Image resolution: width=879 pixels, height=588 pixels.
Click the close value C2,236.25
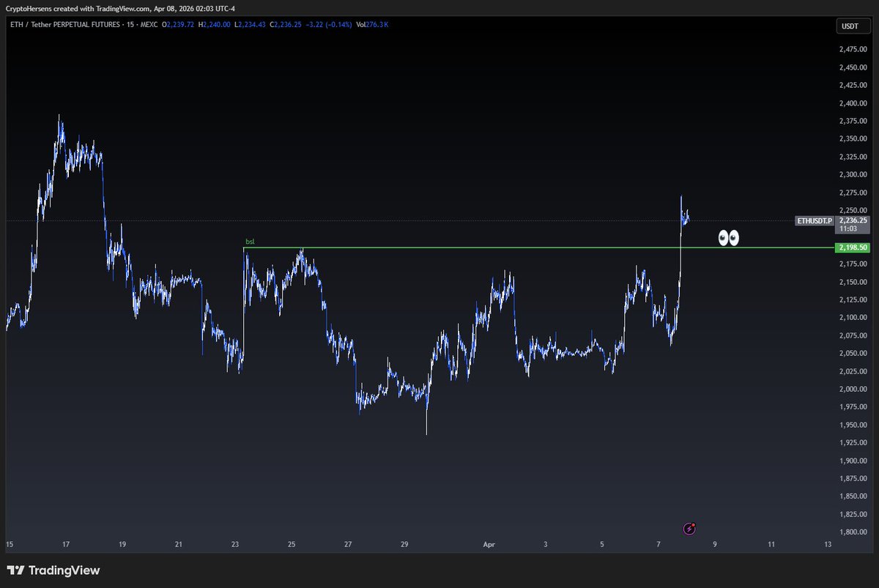(x=284, y=24)
